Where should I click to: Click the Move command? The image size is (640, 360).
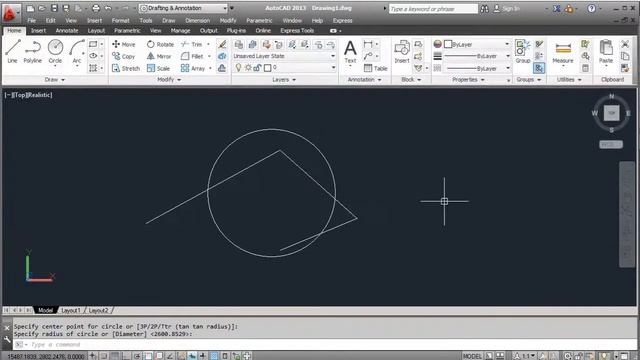pos(124,44)
